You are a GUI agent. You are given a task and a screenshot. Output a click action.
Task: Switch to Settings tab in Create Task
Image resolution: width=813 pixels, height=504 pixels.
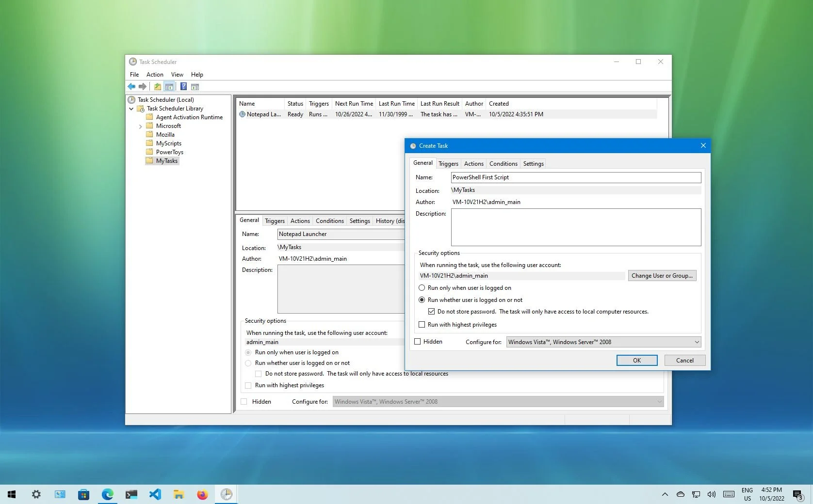(533, 164)
